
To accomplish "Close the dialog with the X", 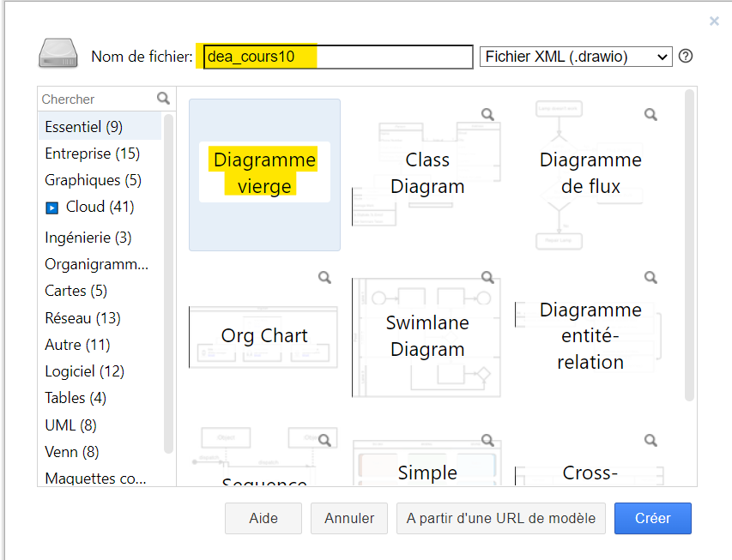I will 714,21.
